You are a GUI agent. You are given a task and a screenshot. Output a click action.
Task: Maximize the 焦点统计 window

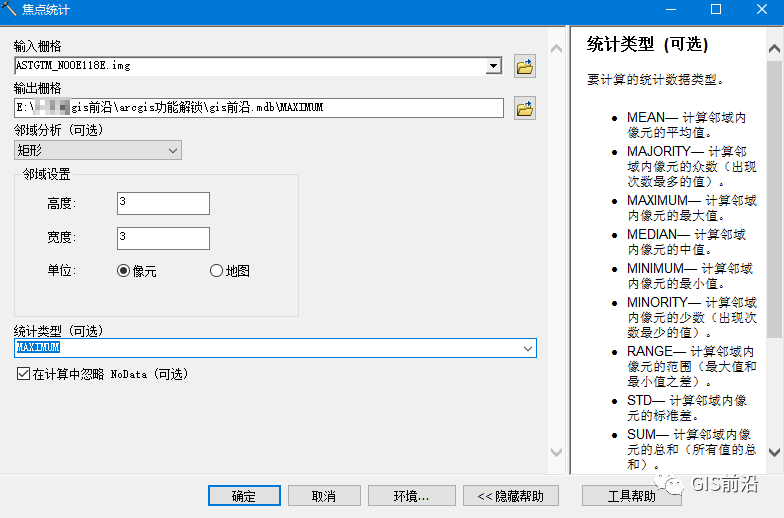tap(716, 9)
